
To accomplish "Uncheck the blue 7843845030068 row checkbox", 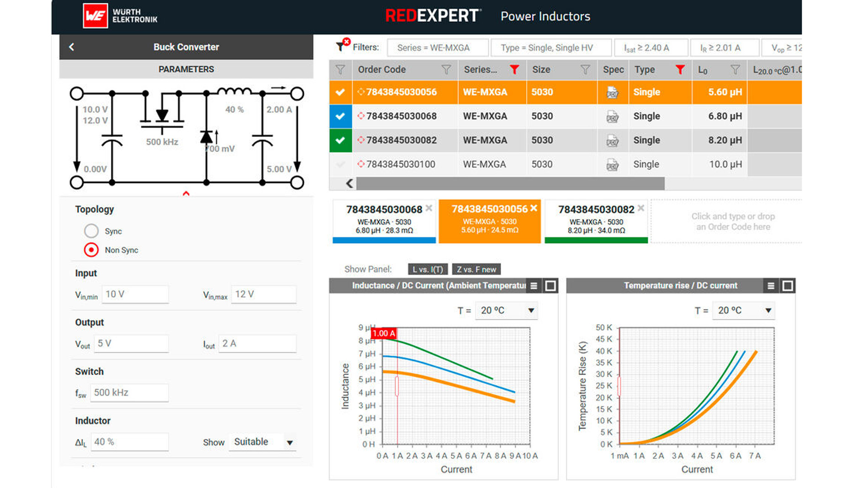I will pos(340,116).
